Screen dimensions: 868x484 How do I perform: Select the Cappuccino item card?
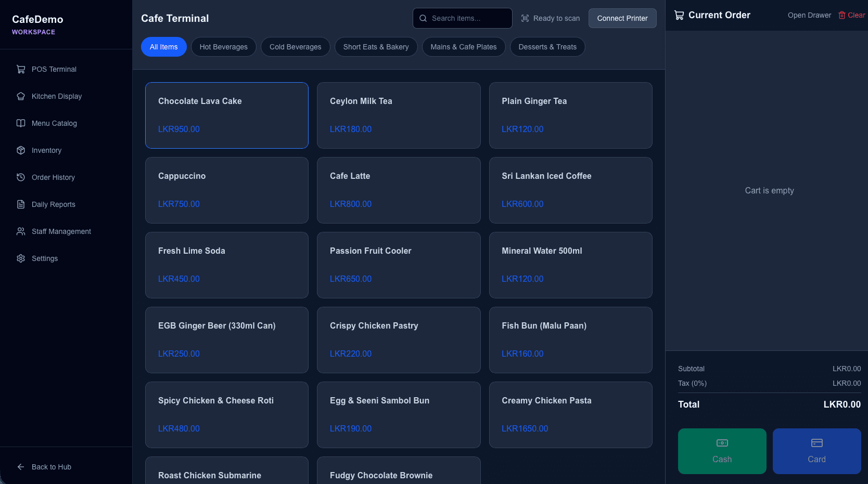coord(227,190)
